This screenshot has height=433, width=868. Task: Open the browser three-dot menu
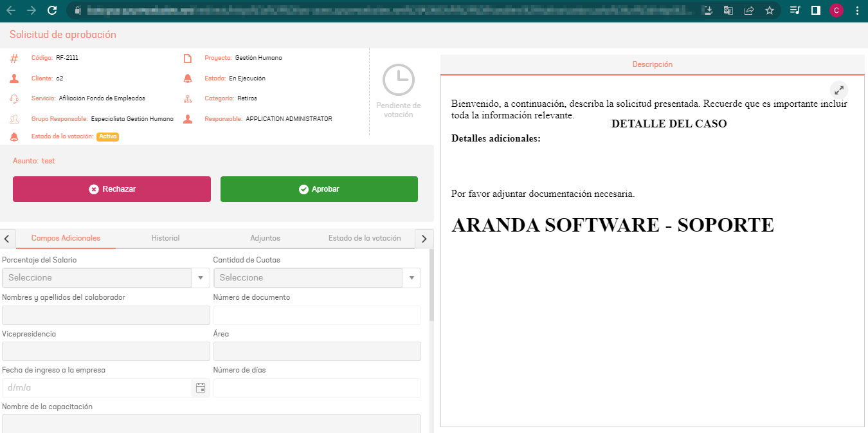pyautogui.click(x=857, y=10)
